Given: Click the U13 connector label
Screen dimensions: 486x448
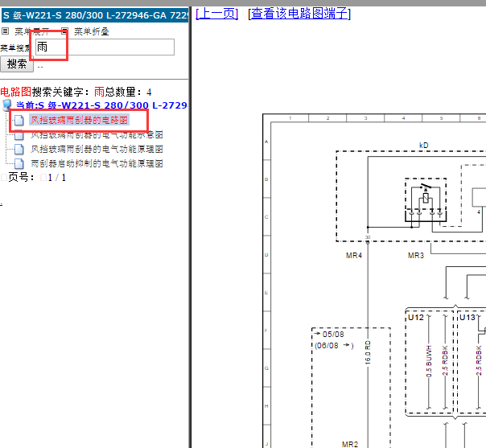Looking at the screenshot, I should coord(467,317).
